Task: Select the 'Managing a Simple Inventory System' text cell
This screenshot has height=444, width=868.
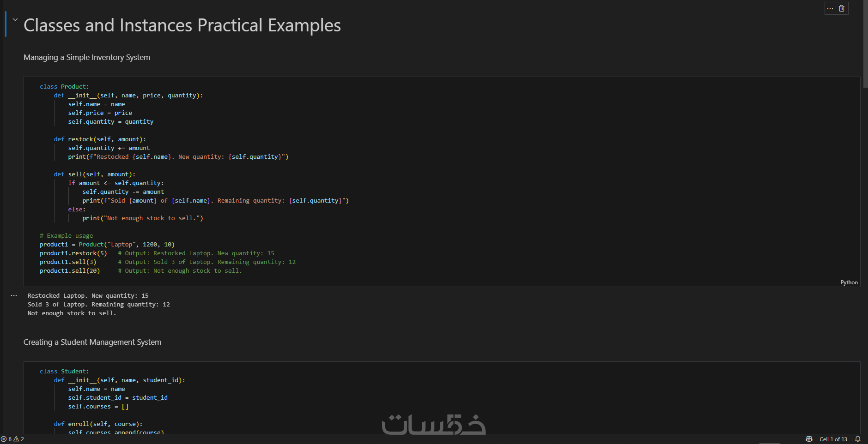Action: click(x=87, y=57)
